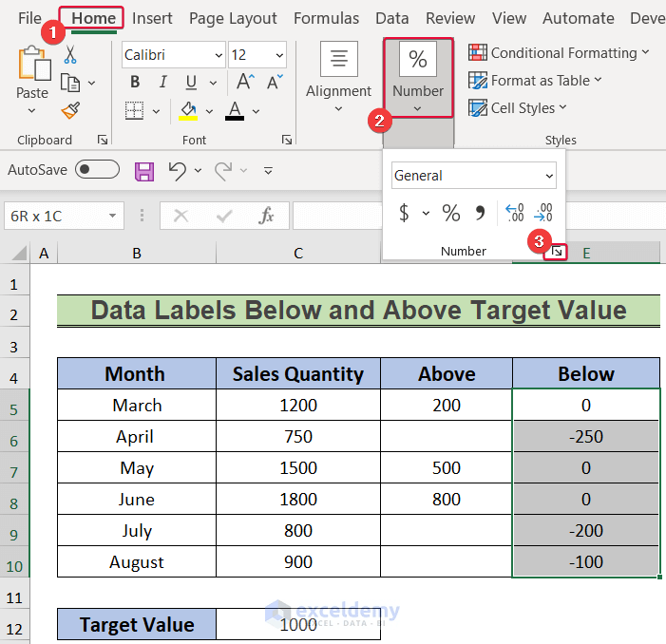Confirm formula entry checkmark

(x=224, y=216)
